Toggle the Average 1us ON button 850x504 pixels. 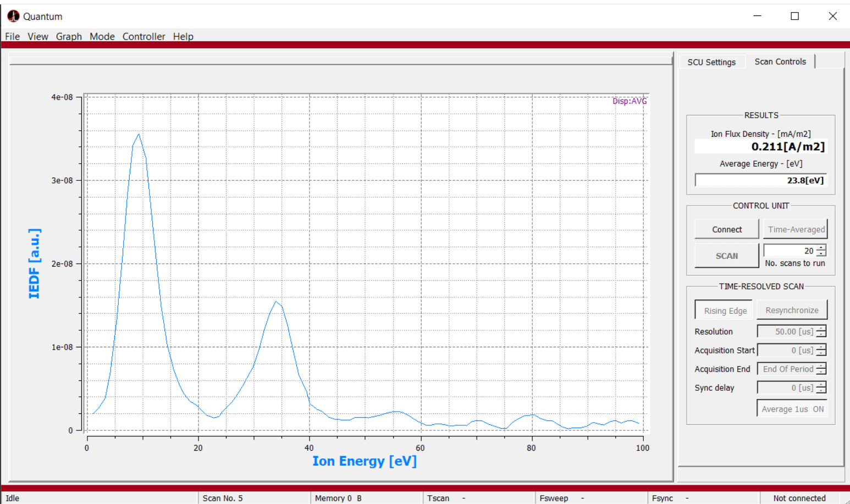[792, 409]
